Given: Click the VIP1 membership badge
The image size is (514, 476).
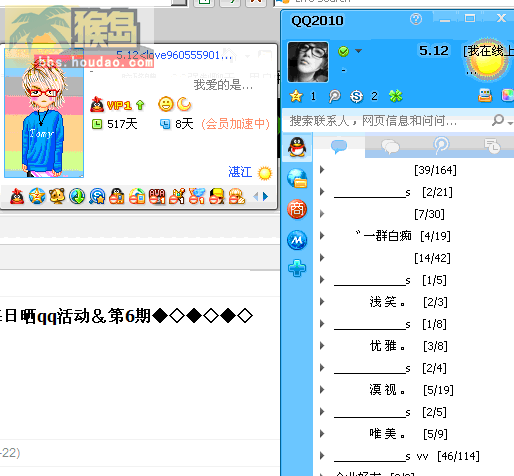Looking at the screenshot, I should 119,106.
